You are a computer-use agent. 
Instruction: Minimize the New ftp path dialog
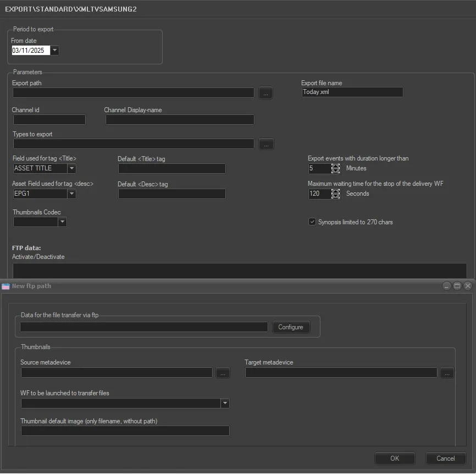coord(447,286)
